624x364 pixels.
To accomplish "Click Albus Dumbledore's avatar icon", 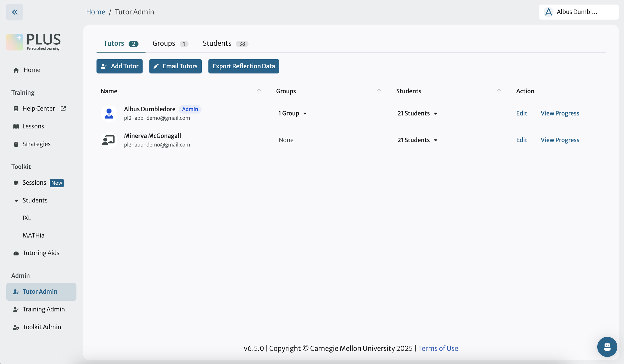I will (x=109, y=114).
